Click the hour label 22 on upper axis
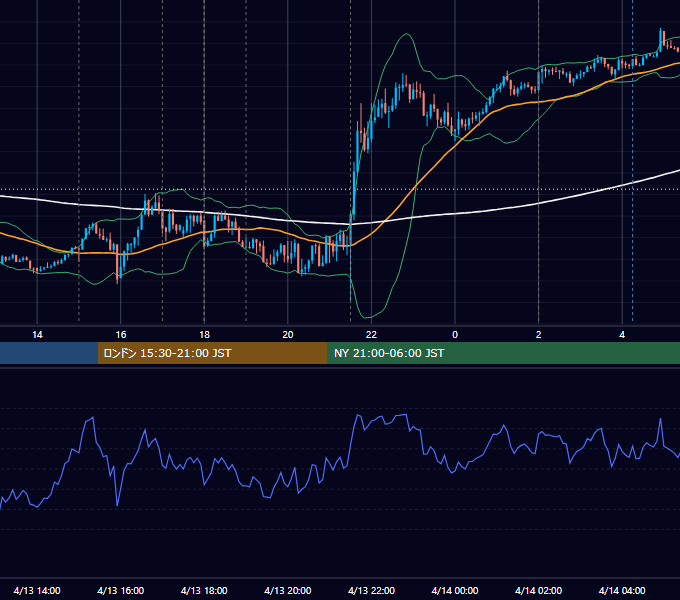680x600 pixels. click(x=371, y=335)
